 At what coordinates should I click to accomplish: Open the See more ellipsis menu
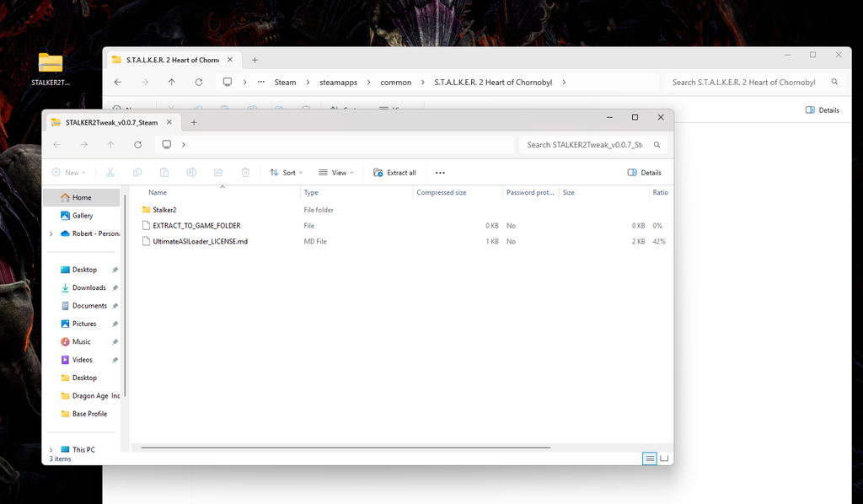click(440, 173)
